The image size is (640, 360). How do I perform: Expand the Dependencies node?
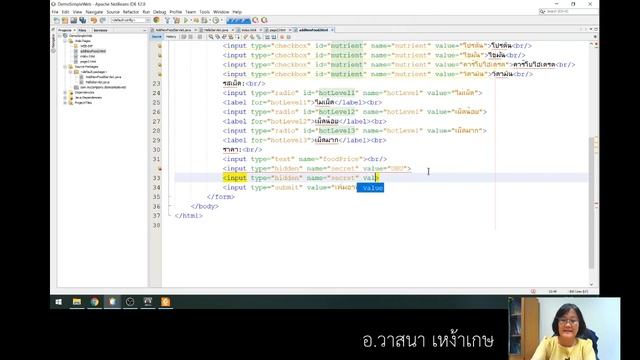click(65, 93)
